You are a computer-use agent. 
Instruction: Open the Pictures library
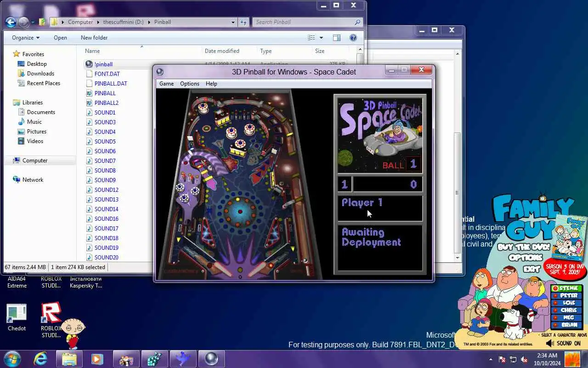[36, 131]
